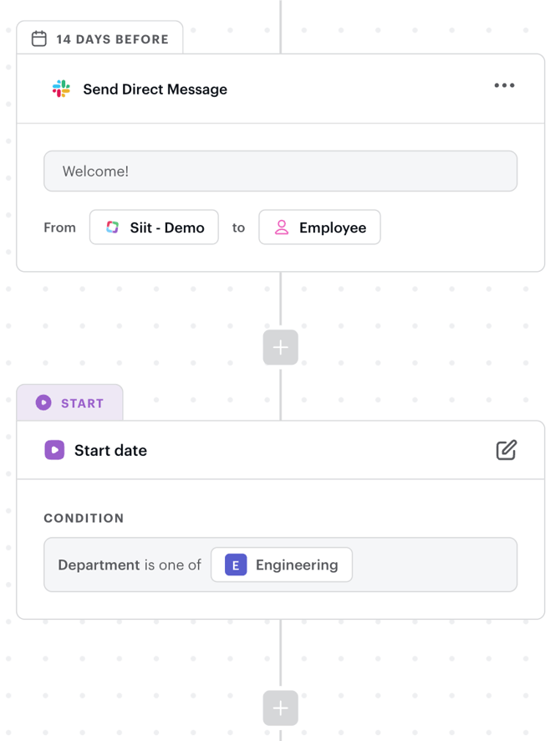Click the Start date card title
Viewport: 560px width, 741px height.
pyautogui.click(x=110, y=450)
